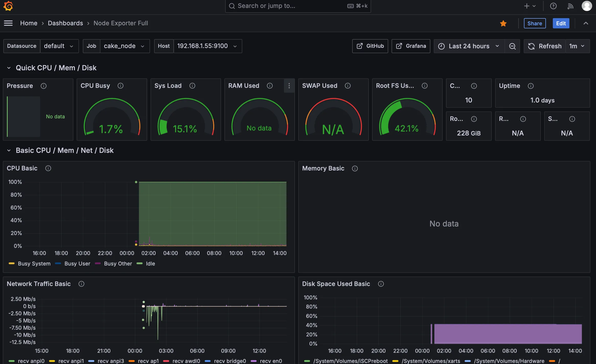Screen dimensions: 596x364
Task: Toggle recv en0 series in network legend
Action: (271, 361)
